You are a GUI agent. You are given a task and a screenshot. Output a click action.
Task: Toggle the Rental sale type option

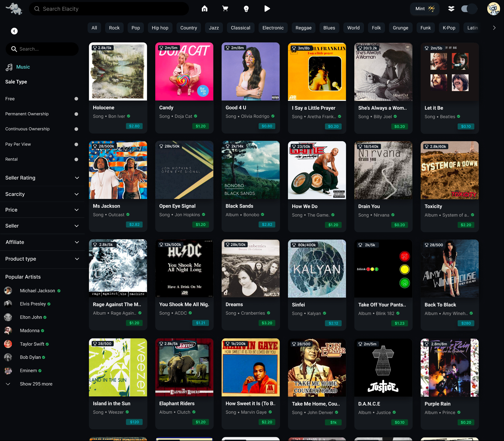[x=76, y=159]
